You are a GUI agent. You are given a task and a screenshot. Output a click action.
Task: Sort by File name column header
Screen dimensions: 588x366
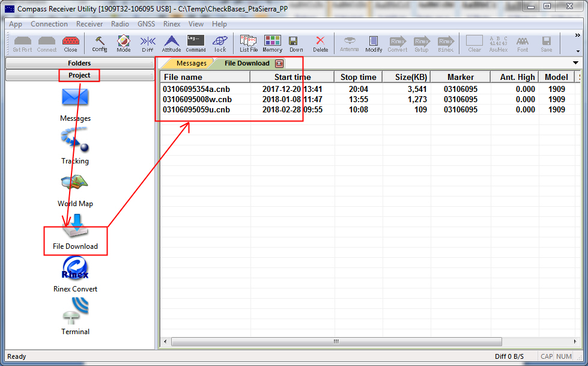click(x=205, y=77)
